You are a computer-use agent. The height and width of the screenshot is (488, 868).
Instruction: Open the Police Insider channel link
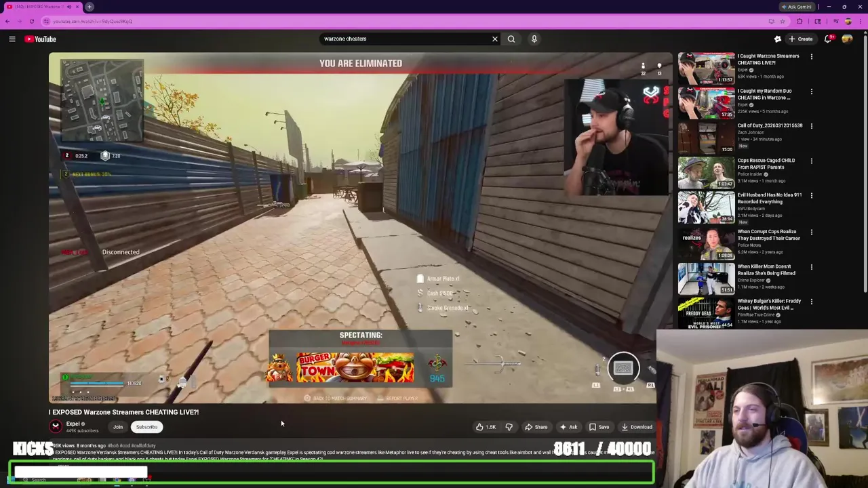click(750, 174)
